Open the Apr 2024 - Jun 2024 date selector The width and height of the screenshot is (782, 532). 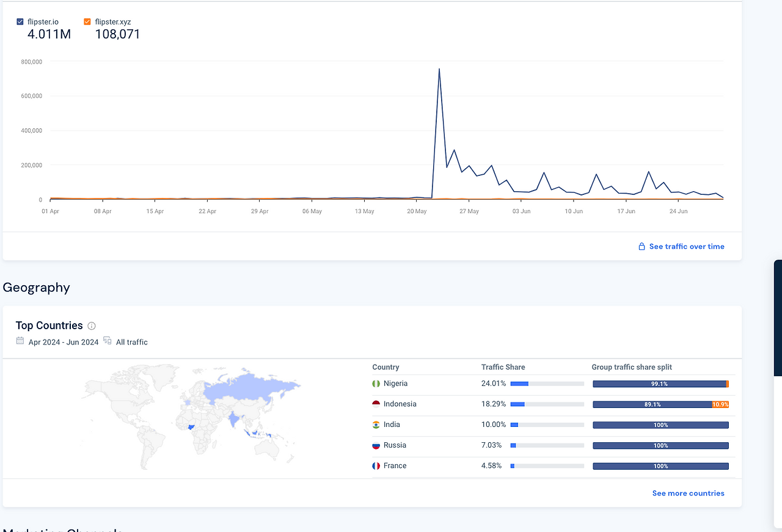(x=63, y=341)
